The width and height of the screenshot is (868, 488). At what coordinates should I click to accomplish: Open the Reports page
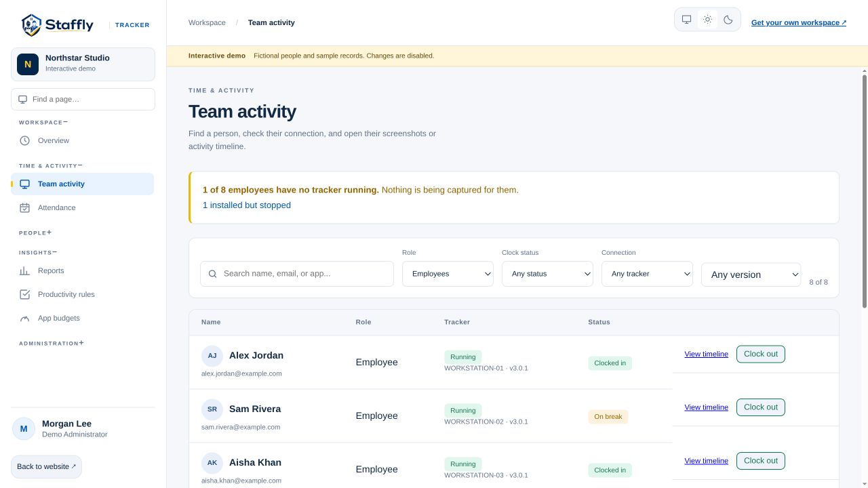pyautogui.click(x=82, y=270)
